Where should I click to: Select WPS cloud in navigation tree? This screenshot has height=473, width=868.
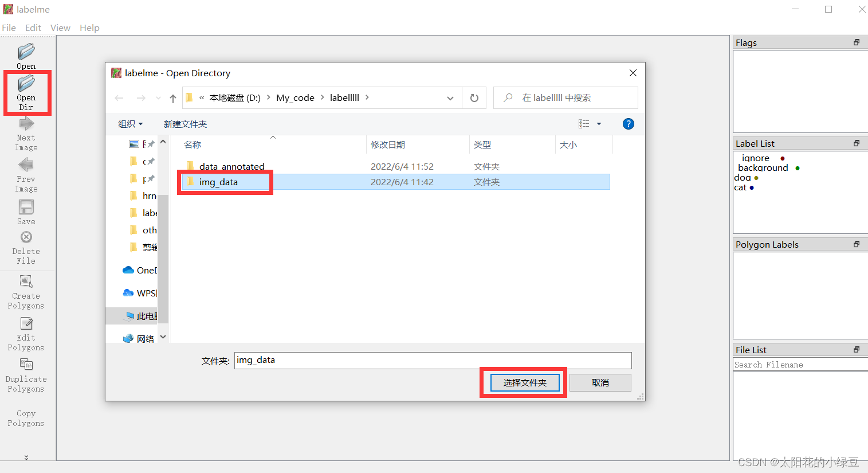(139, 293)
